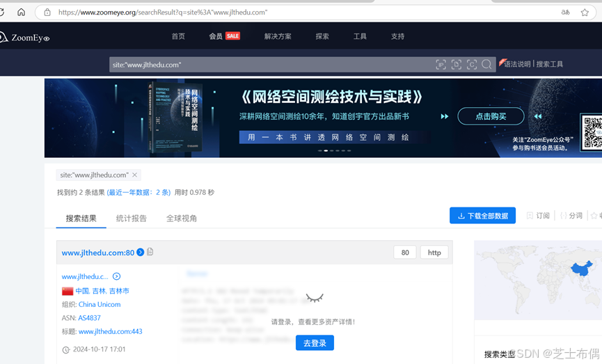602x364 pixels.
Task: Click the 下载全部数据 button
Action: tap(482, 216)
